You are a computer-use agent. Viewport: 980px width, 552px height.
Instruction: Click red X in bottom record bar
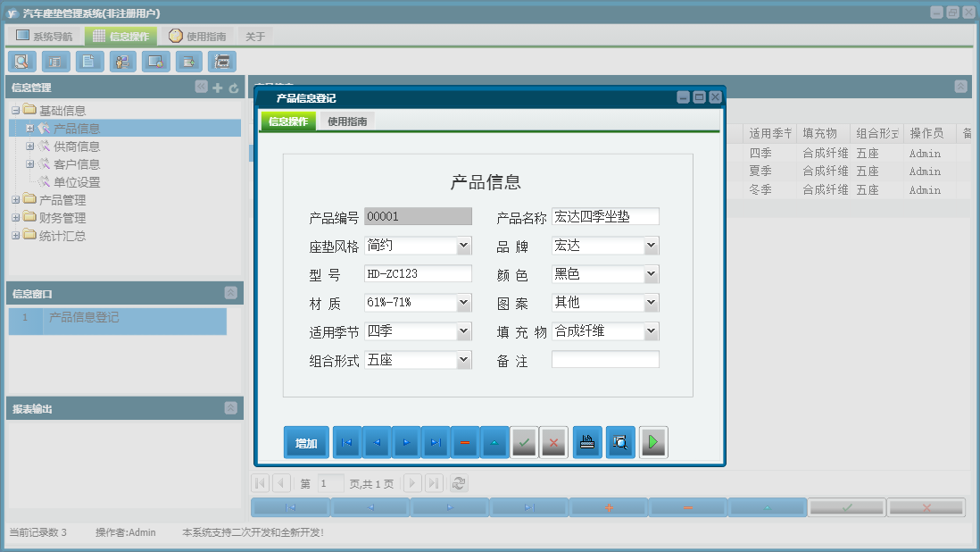pos(926,507)
